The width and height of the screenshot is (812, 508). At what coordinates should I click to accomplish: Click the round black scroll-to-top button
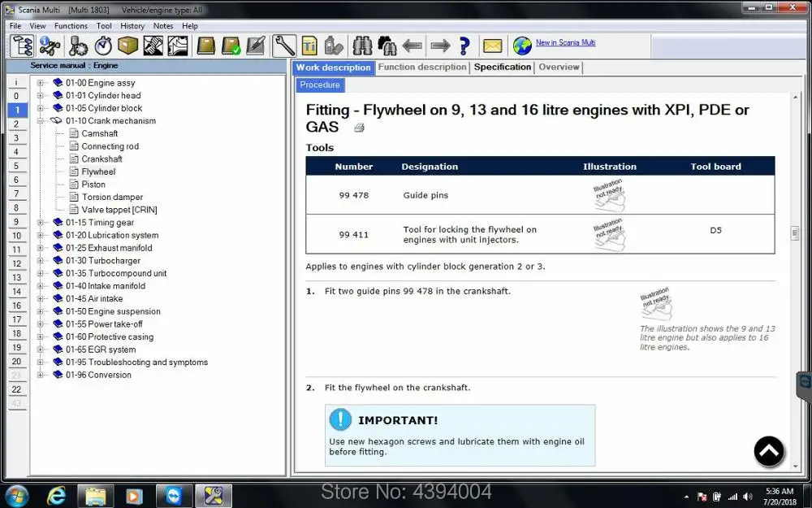point(769,451)
